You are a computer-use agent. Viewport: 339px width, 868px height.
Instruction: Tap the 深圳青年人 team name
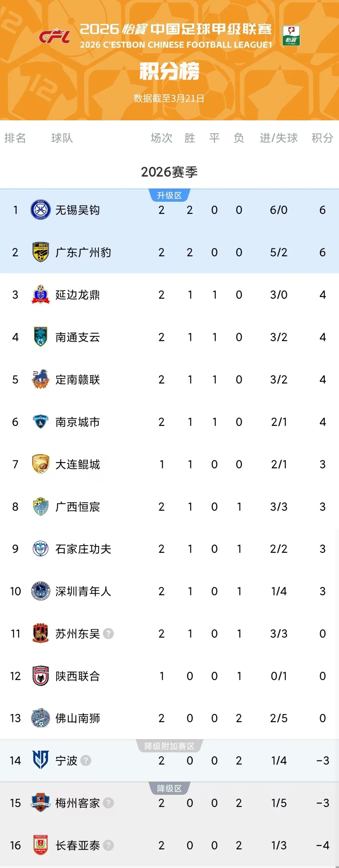pyautogui.click(x=83, y=591)
